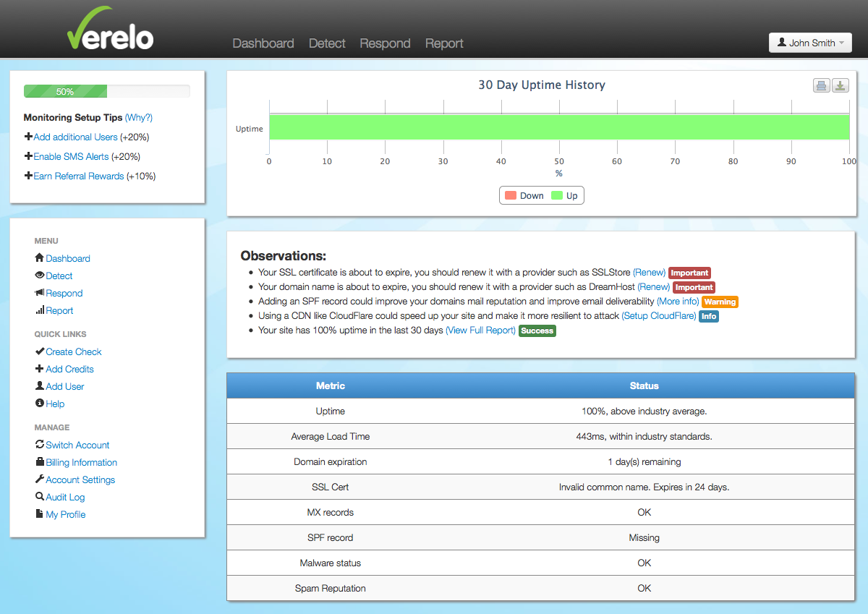The width and height of the screenshot is (868, 614).
Task: Click the file icon beside My Profile
Action: tap(40, 514)
